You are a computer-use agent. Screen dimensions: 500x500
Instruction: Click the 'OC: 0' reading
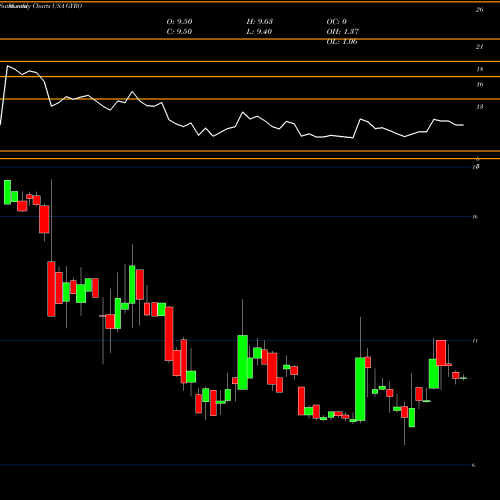[337, 21]
